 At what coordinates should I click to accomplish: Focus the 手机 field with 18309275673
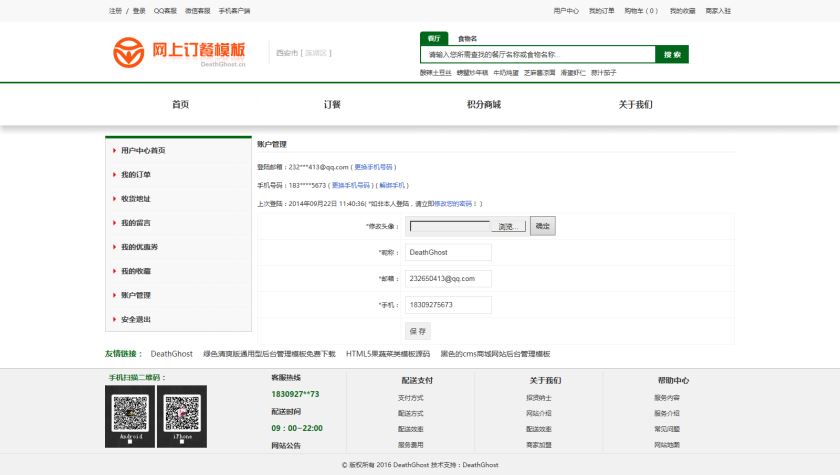(x=448, y=305)
